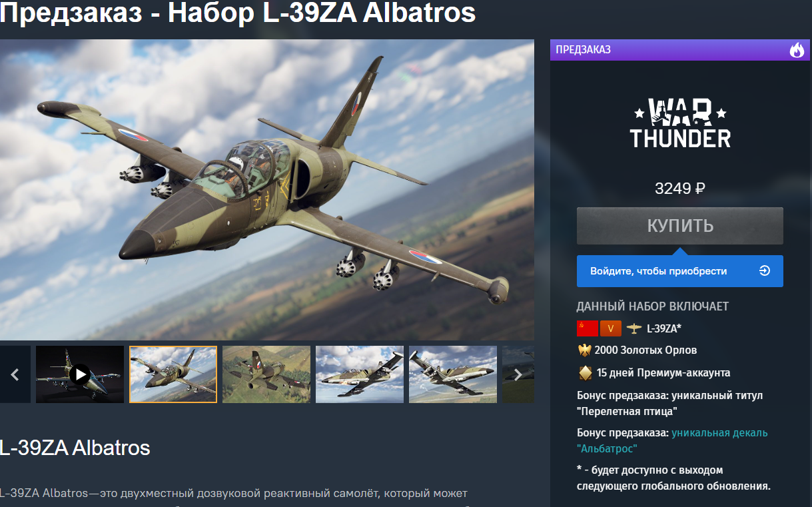Click the USSR flag icon
This screenshot has width=812, height=507.
pos(587,328)
